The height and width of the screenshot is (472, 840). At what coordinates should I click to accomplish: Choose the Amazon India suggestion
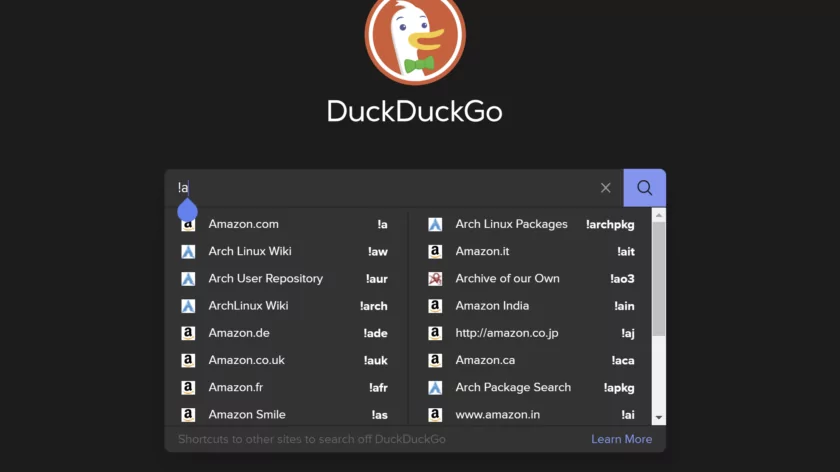[x=531, y=306]
